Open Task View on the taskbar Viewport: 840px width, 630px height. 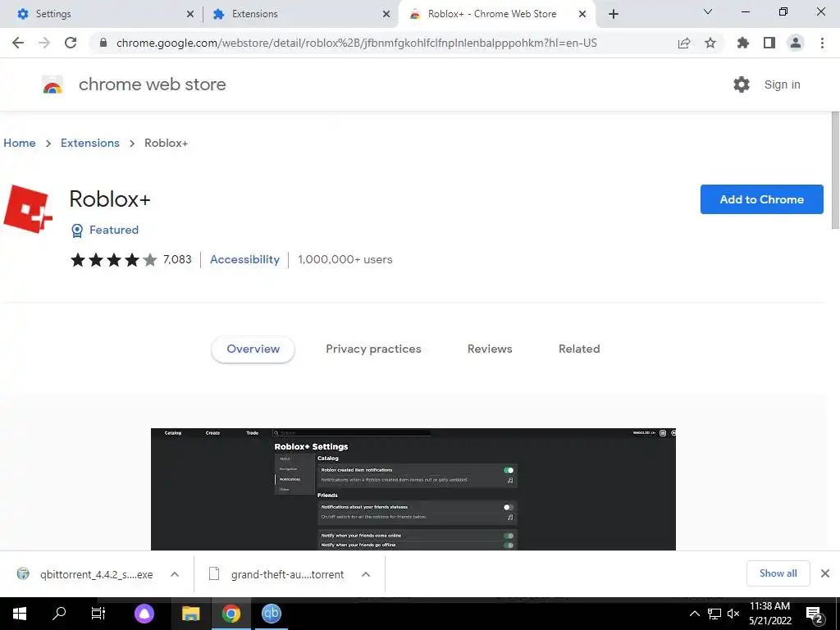[x=98, y=614]
